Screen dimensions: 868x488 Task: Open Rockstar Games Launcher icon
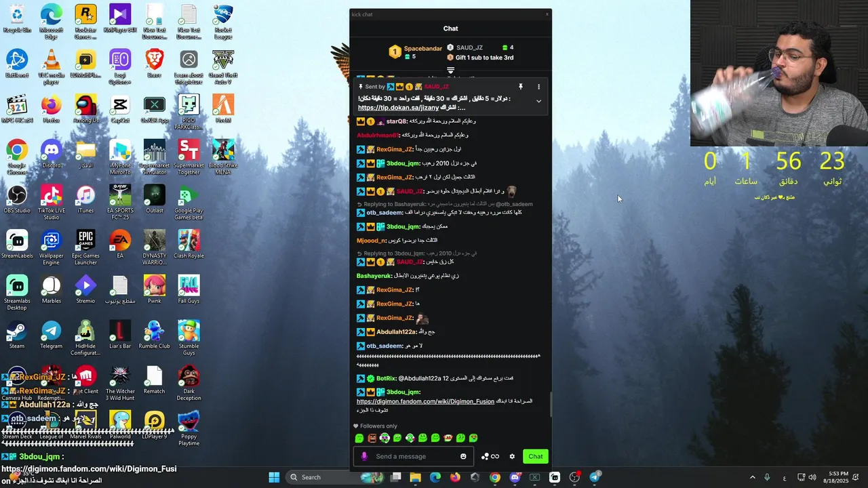pyautogui.click(x=85, y=20)
